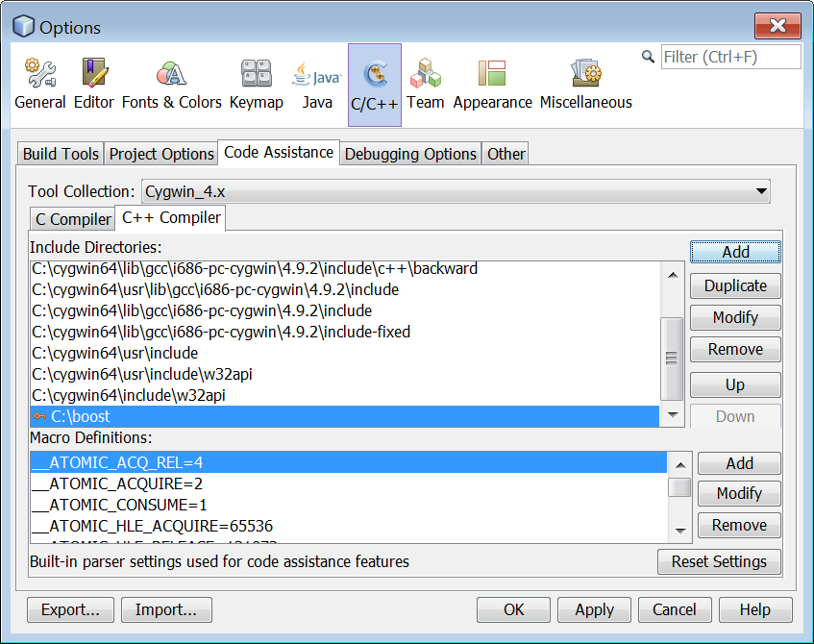The image size is (814, 644).
Task: Select macro __ATOMIC_CONSUME=1
Action: [x=349, y=505]
